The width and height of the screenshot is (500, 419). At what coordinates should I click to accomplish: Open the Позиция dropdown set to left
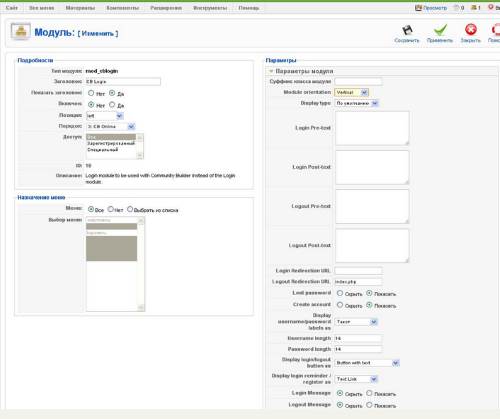click(x=105, y=116)
